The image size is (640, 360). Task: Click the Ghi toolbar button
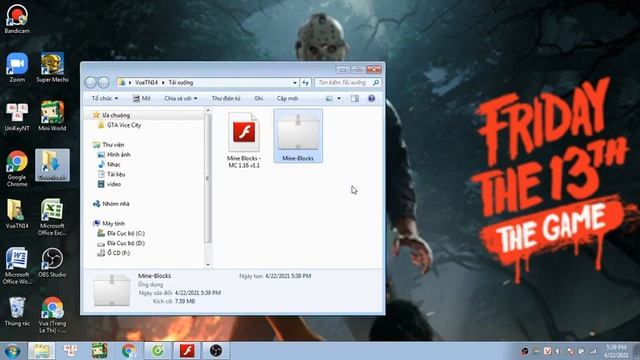pos(258,98)
